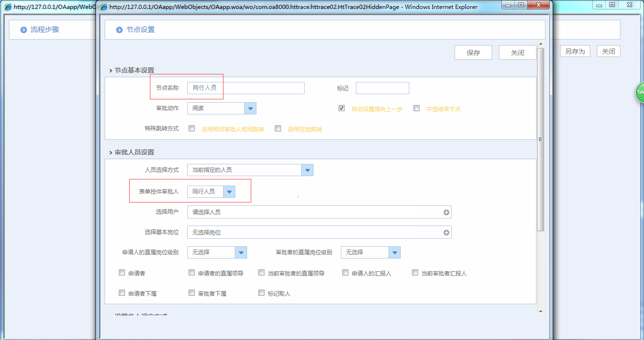Click the plus icon in 选择用户 field

click(x=446, y=212)
